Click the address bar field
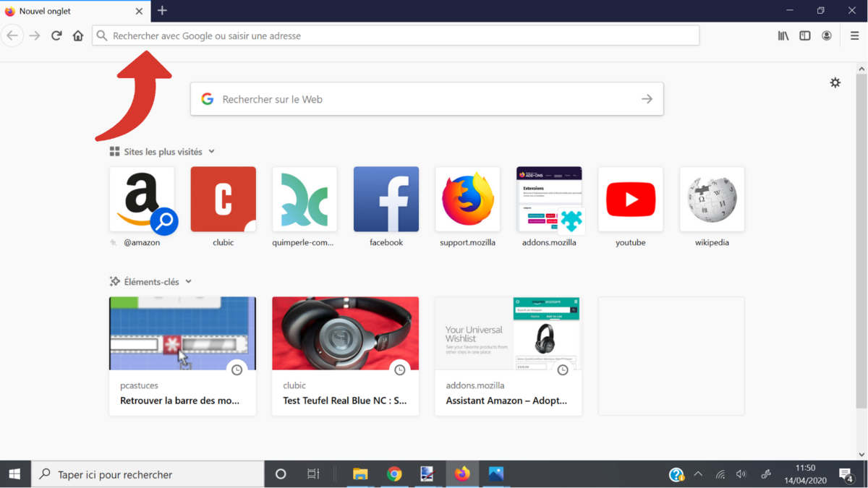This screenshot has width=868, height=488. click(396, 35)
